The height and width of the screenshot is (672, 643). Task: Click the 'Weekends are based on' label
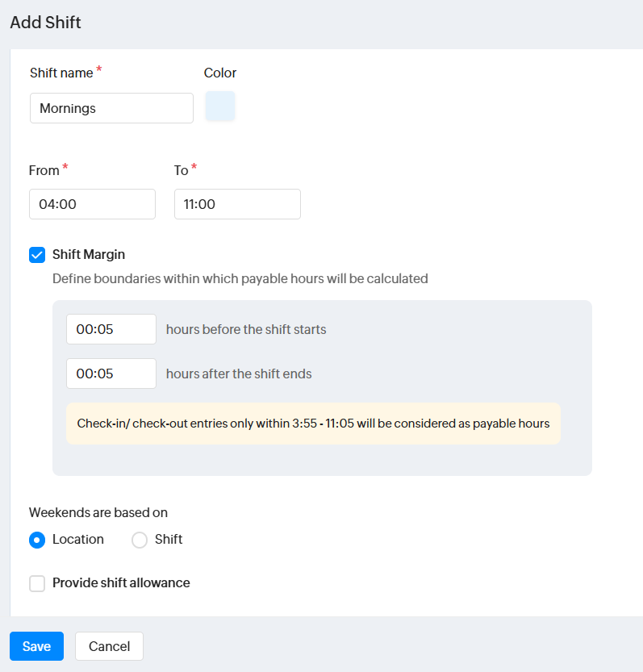click(98, 512)
